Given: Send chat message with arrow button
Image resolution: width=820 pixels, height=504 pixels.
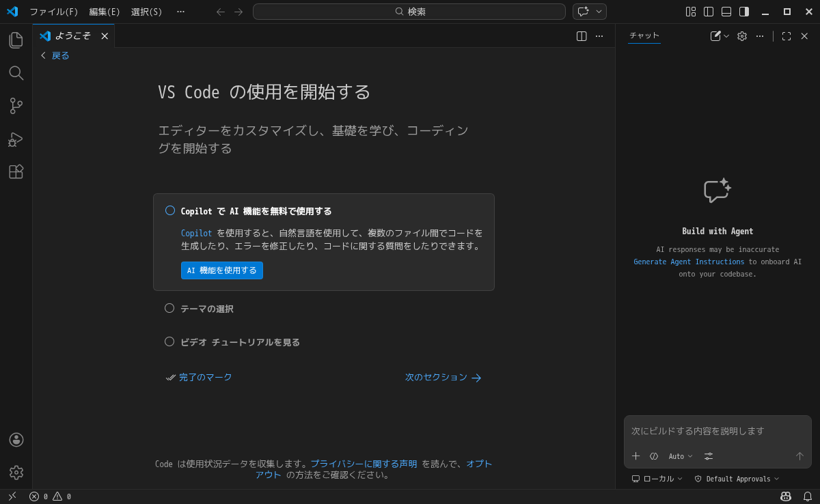Looking at the screenshot, I should (799, 456).
